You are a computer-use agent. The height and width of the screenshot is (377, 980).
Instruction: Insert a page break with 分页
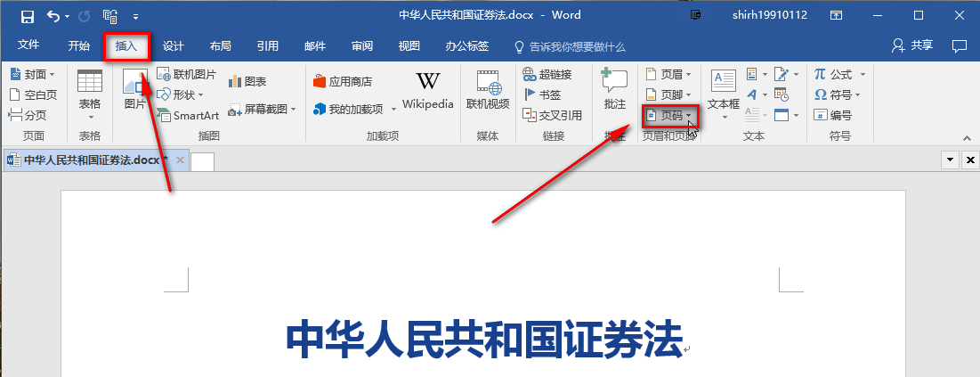28,115
